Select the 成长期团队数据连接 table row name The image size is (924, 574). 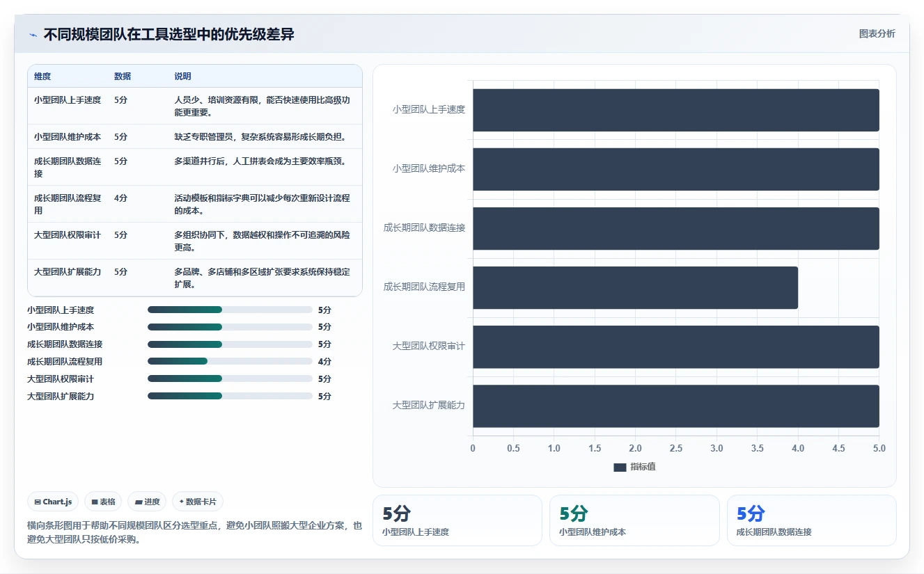[x=68, y=167]
